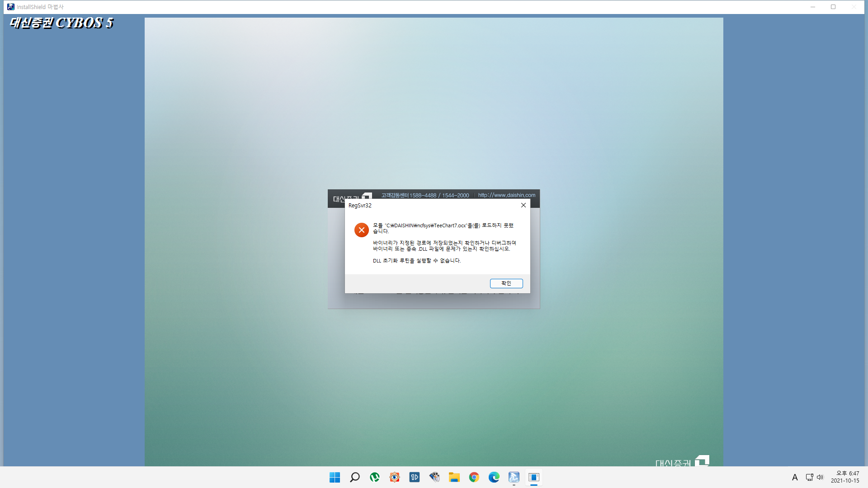Maximize the InstallShield wizard window

[833, 7]
